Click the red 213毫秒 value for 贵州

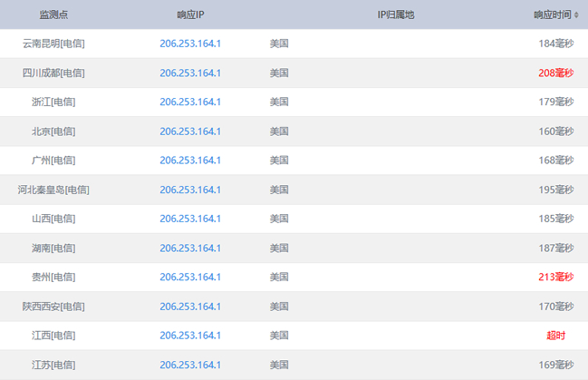click(x=555, y=277)
